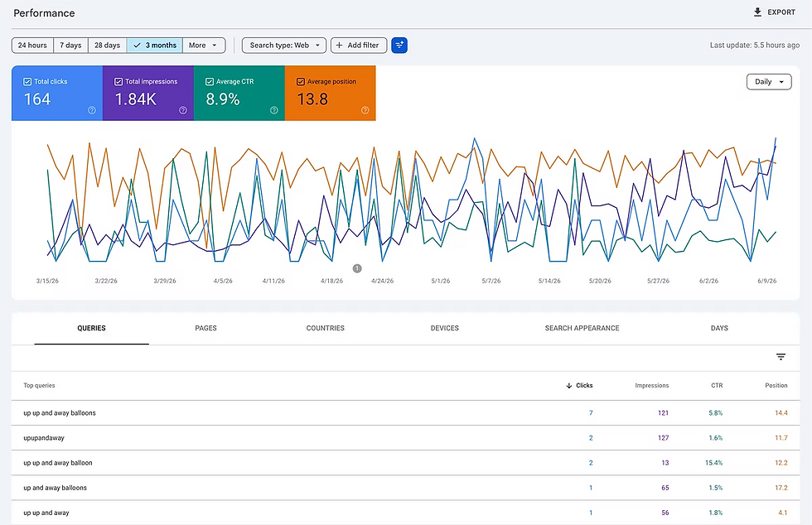
Task: Click the chart annotation marker numbered 1
Action: click(x=357, y=268)
